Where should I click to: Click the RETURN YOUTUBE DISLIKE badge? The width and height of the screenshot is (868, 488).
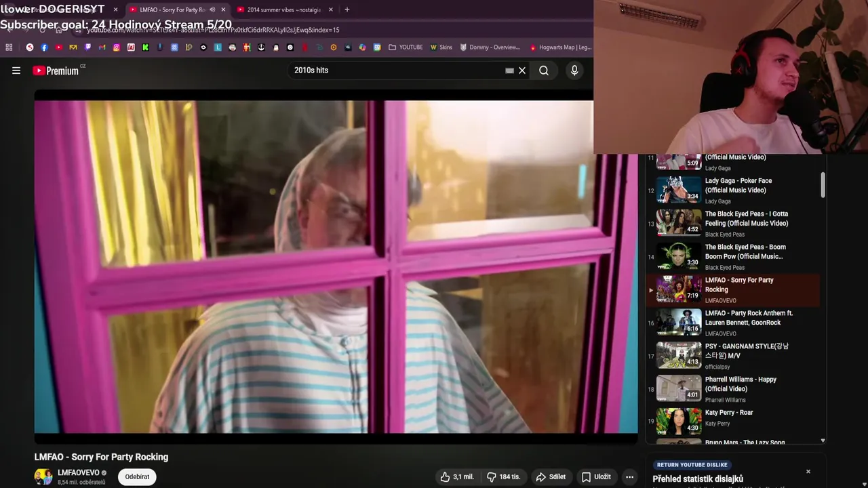click(x=692, y=465)
